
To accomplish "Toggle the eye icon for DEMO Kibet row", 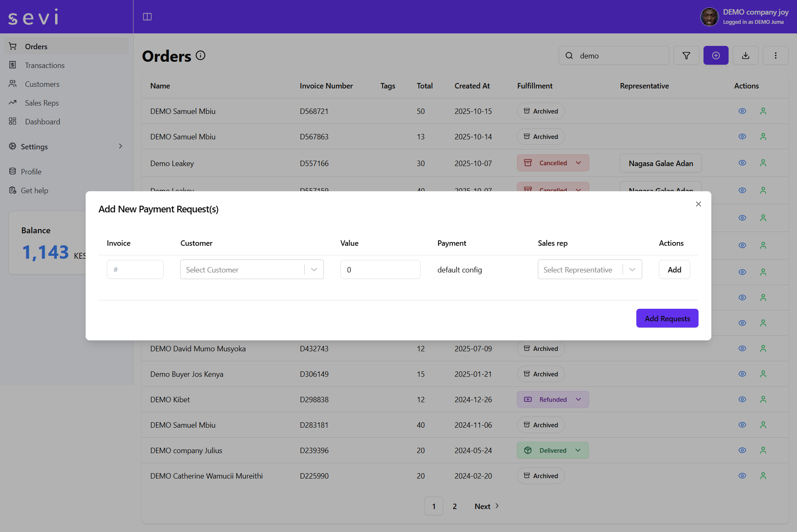I will [x=742, y=399].
